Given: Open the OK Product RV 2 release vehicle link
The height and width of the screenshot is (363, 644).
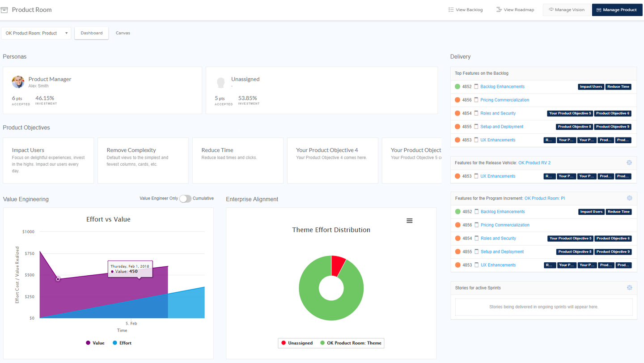Looking at the screenshot, I should (534, 163).
